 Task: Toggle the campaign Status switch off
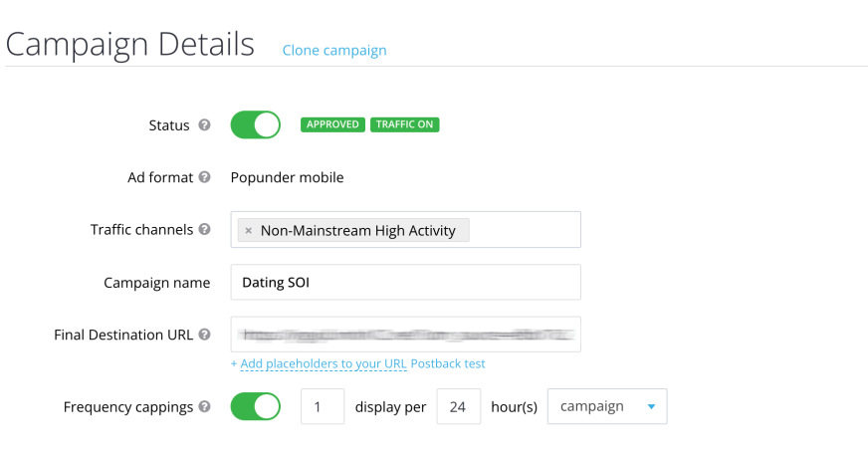(x=256, y=124)
